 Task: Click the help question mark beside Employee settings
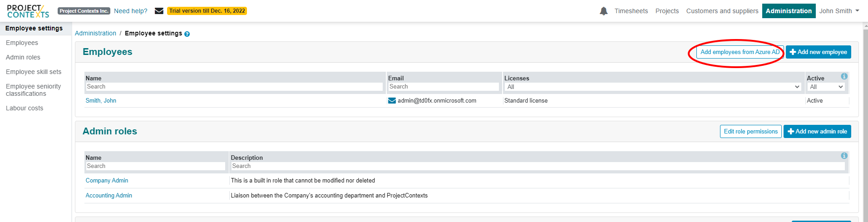[x=187, y=34]
